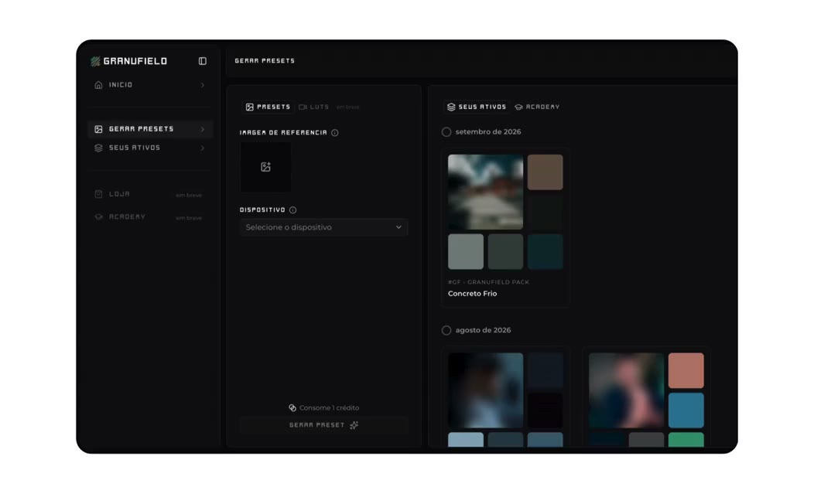Screen dimensions: 814x504
Task: Click the layers icon beside Seus Ativos in sidebar
Action: pos(98,148)
